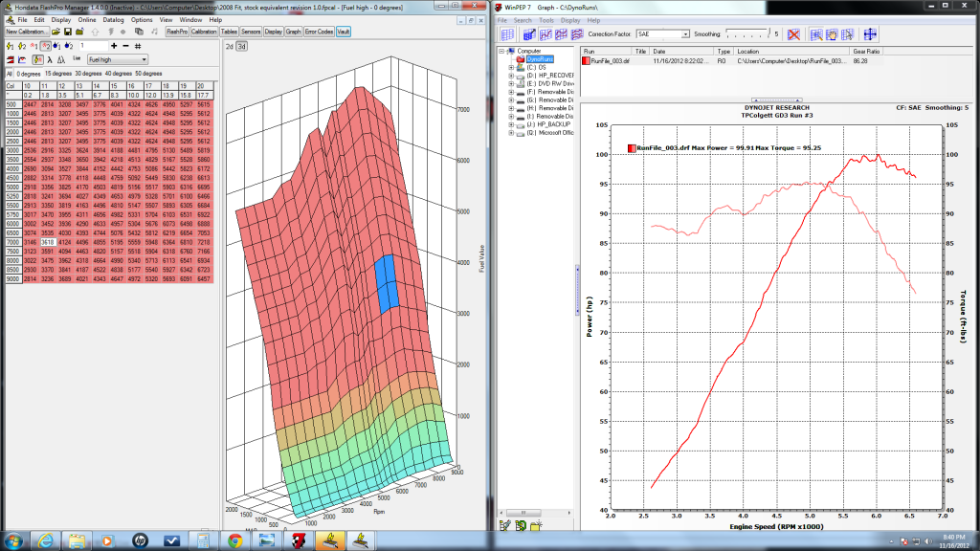Click the copy tables icon in FlashPro toolbar
980x551 pixels.
(x=139, y=32)
